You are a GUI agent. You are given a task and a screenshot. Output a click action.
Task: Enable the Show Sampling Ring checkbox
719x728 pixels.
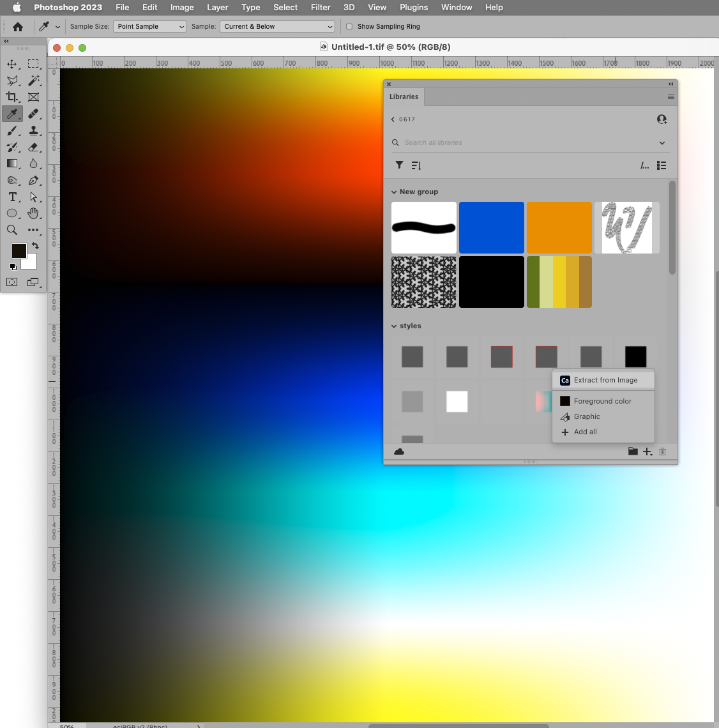349,26
